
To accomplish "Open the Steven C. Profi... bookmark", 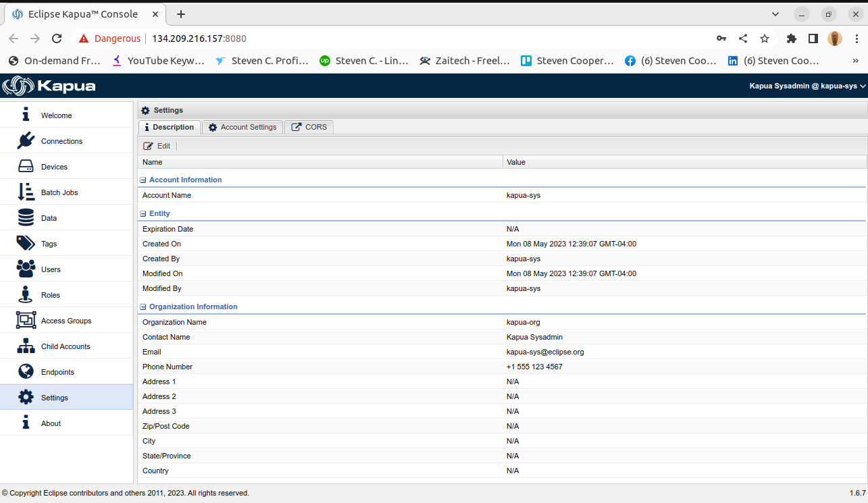I will 261,61.
